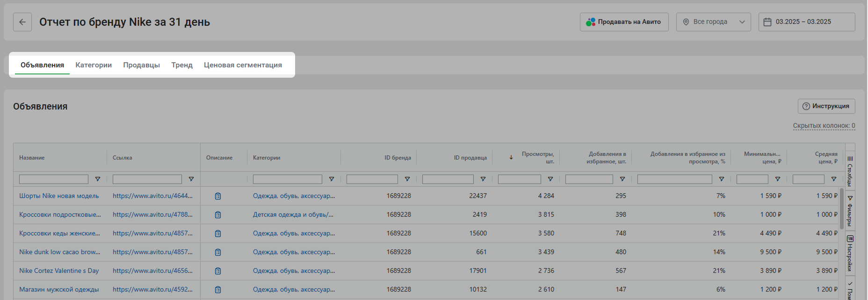Click the calendar icon in date picker
The image size is (868, 300).
tap(767, 22)
